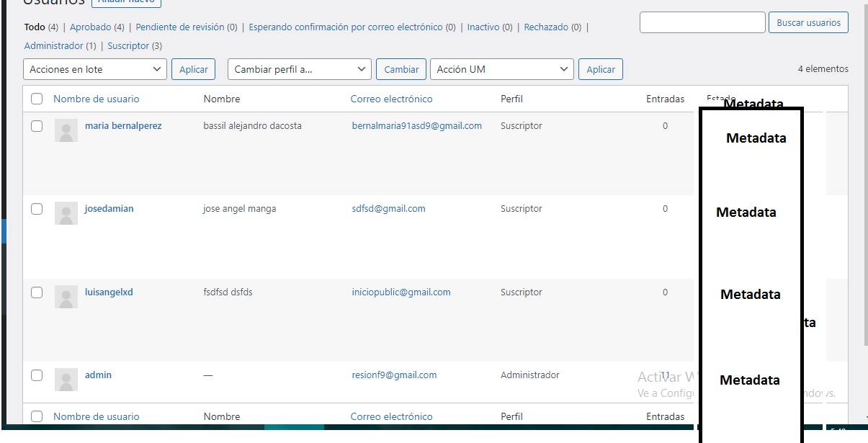Viewport: 868px width, 443px height.
Task: Email bernalmaria91asd9@gmail.com
Action: [417, 126]
